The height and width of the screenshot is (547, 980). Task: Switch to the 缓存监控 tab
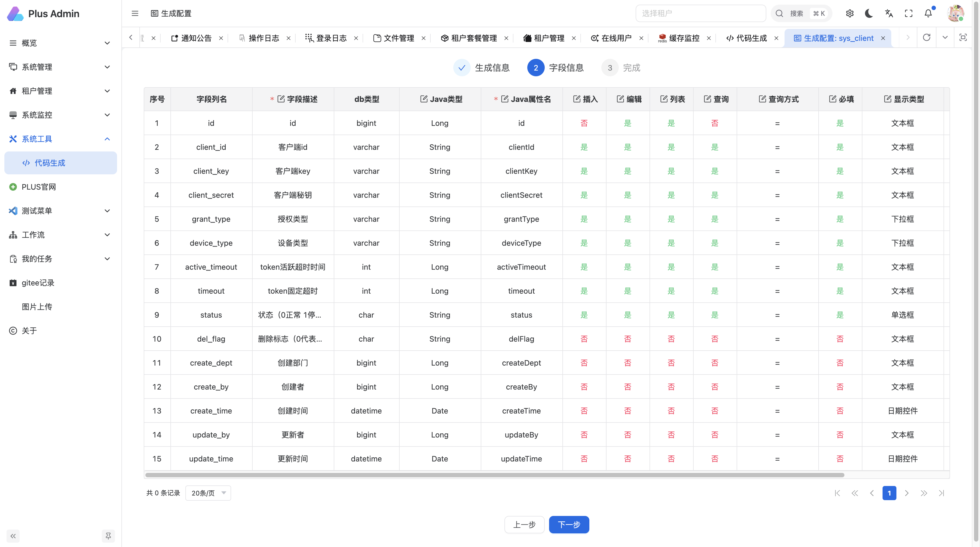tap(684, 38)
